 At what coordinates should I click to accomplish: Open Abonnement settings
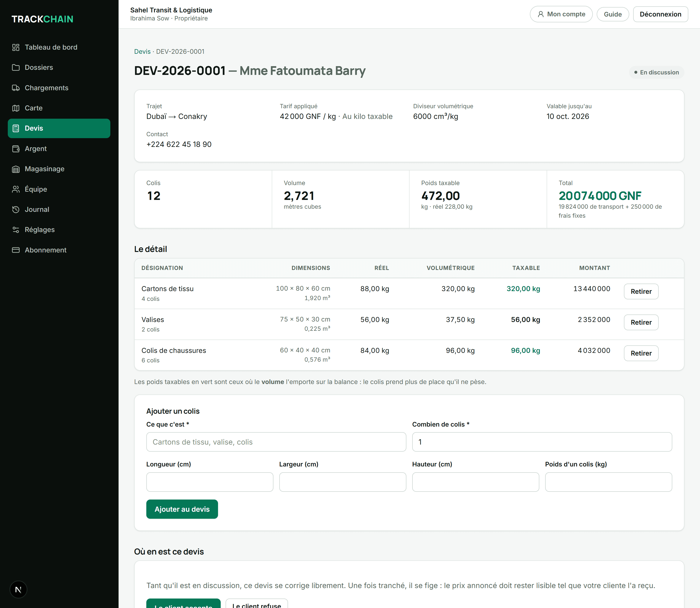[59, 250]
